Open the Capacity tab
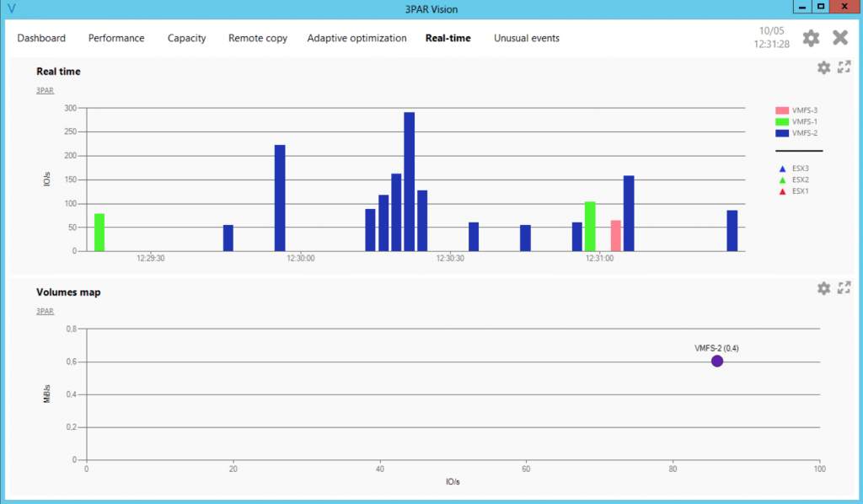The image size is (863, 504). [x=186, y=38]
